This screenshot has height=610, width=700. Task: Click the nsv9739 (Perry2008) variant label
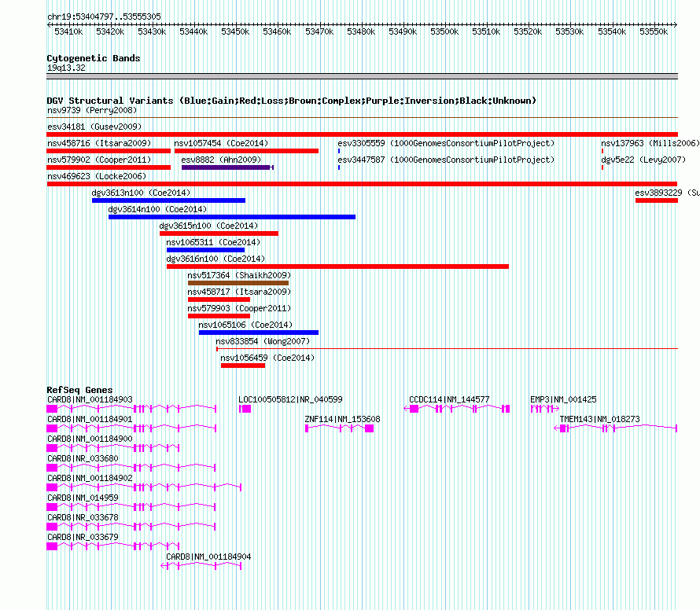coord(92,110)
